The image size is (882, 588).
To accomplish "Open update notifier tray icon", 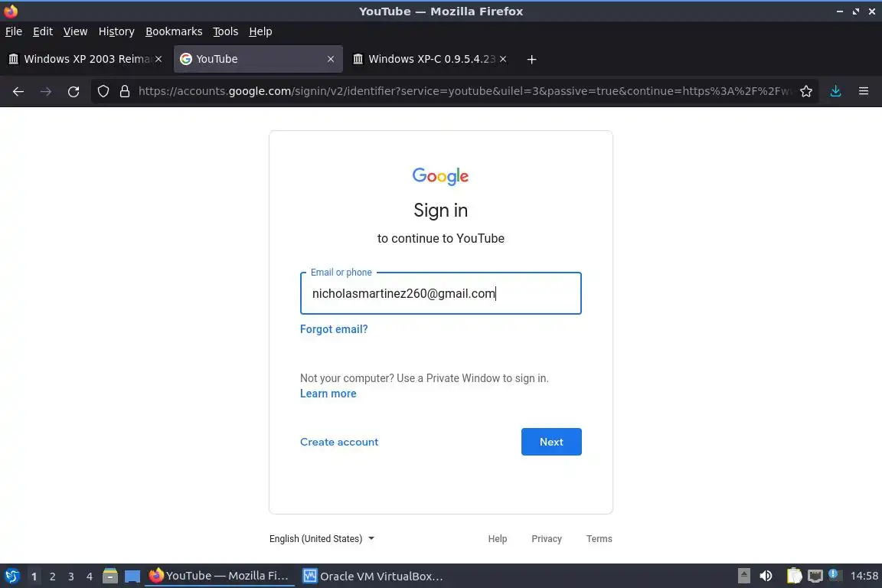I will 835,576.
